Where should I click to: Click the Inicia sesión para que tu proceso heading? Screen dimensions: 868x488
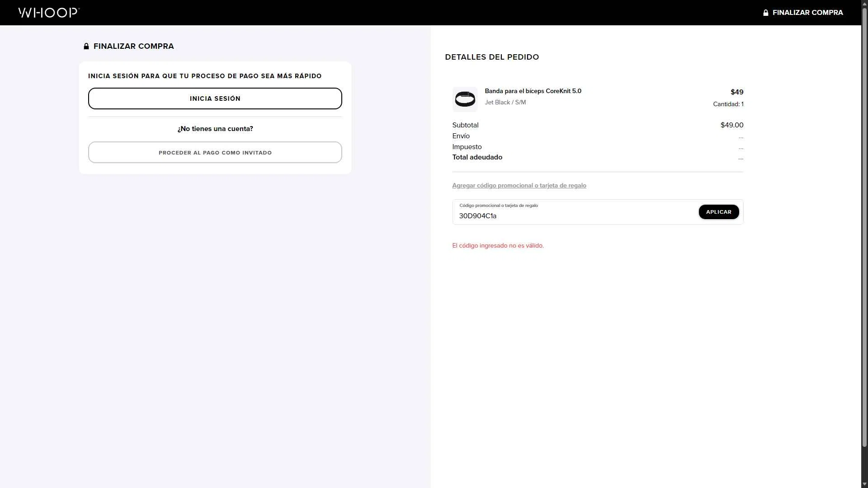(205, 76)
